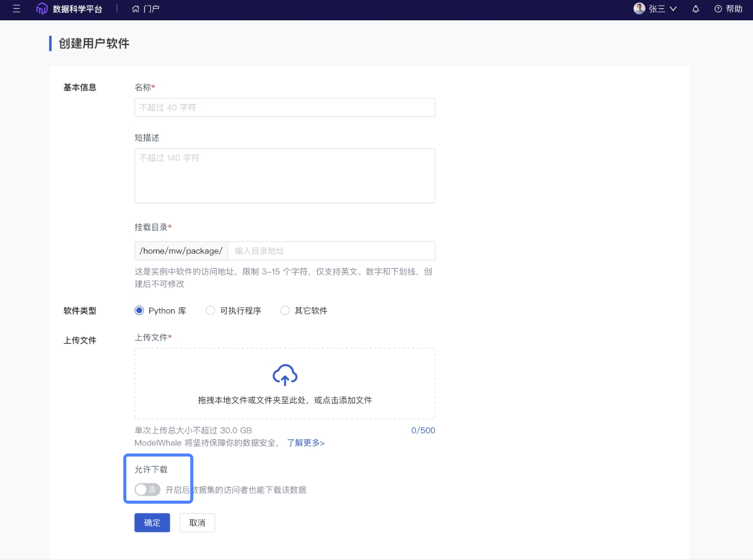Select the Python 库 radio button
Viewport: 753px width, 560px height.
[139, 310]
